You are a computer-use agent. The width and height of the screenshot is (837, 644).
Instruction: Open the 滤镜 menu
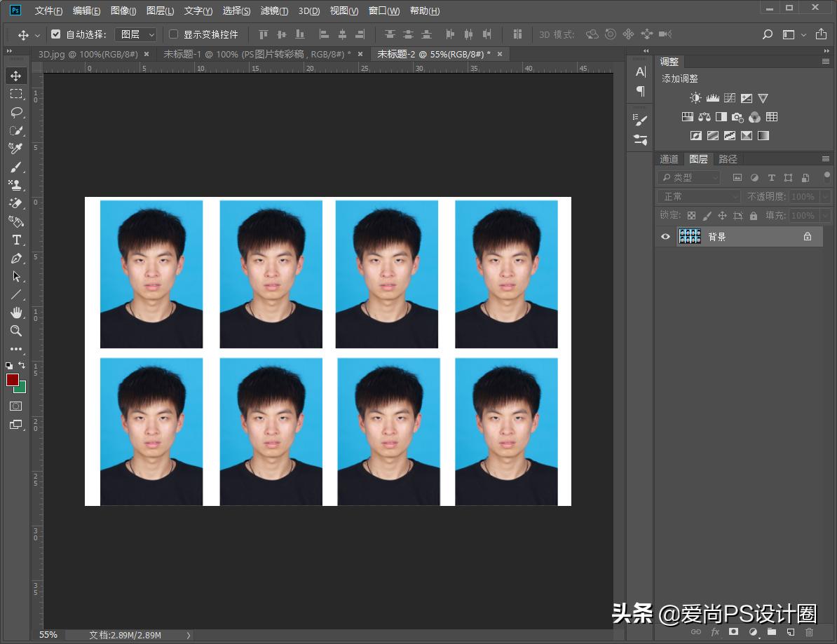point(274,11)
